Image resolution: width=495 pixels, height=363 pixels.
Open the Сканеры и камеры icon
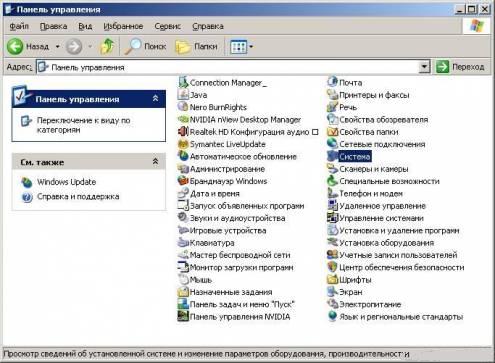point(368,169)
